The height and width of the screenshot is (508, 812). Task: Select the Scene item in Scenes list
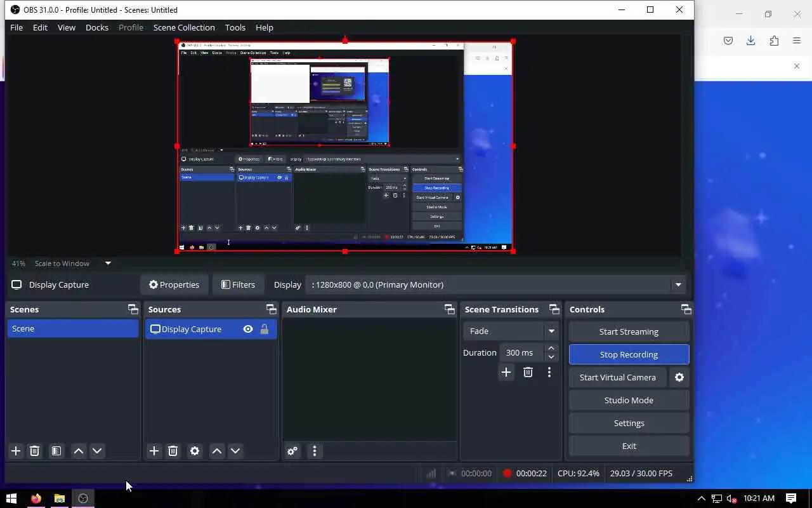click(72, 328)
